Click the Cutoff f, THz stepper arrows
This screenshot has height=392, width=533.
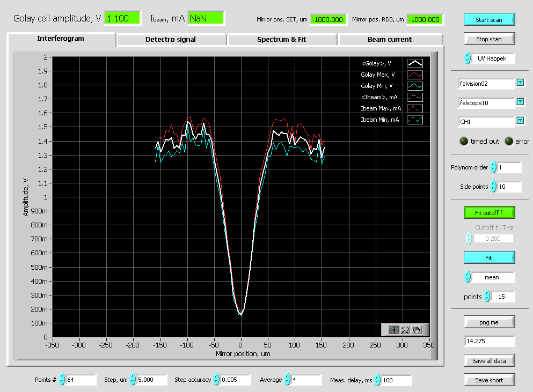pos(469,238)
